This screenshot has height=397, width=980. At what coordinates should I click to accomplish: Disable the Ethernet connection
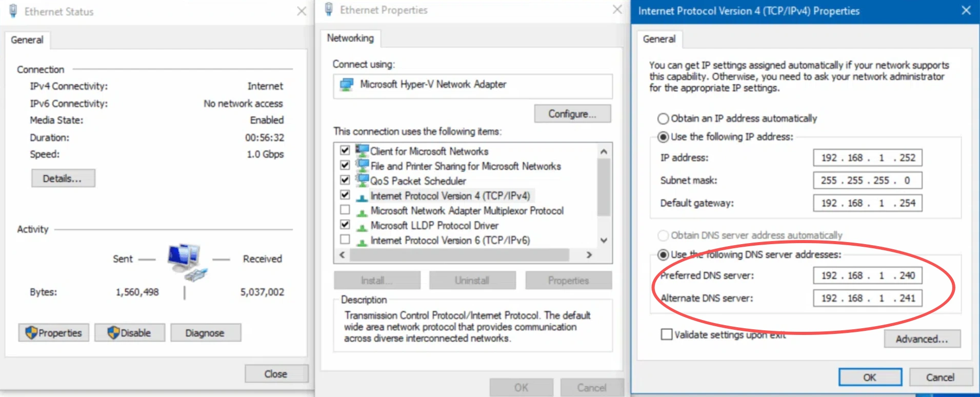pyautogui.click(x=130, y=333)
